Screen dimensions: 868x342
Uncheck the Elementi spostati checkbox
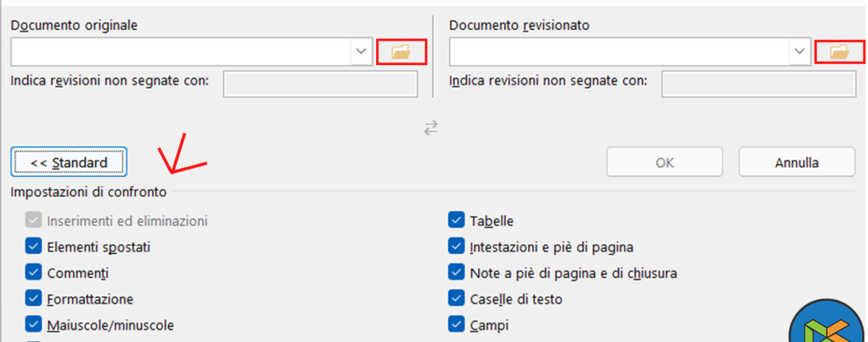tap(34, 247)
